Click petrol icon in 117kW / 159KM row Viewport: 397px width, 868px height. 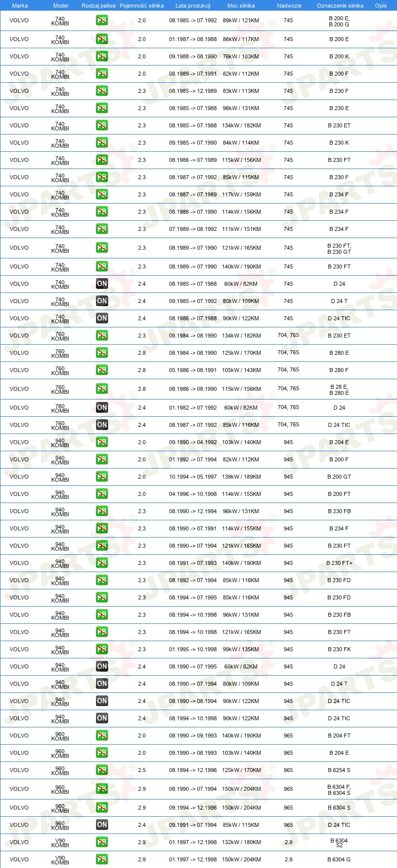(102, 194)
